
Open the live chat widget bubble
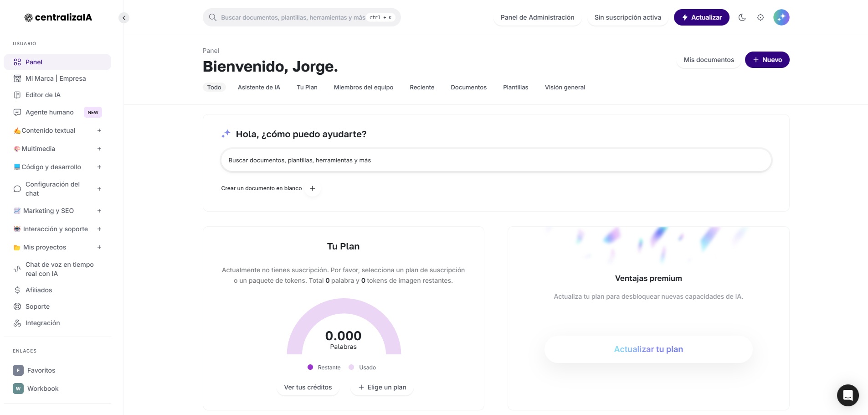(848, 395)
